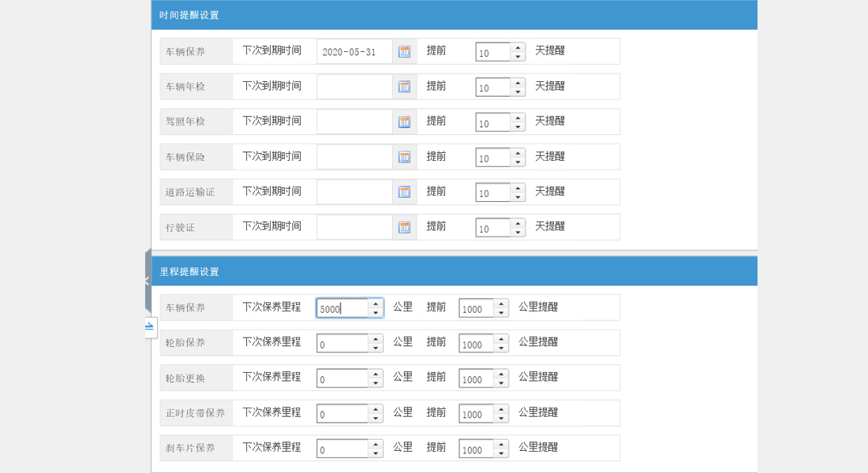Open calendar picker for 道路运输证 date
Screen dimensions: 868x473
[x=405, y=192]
